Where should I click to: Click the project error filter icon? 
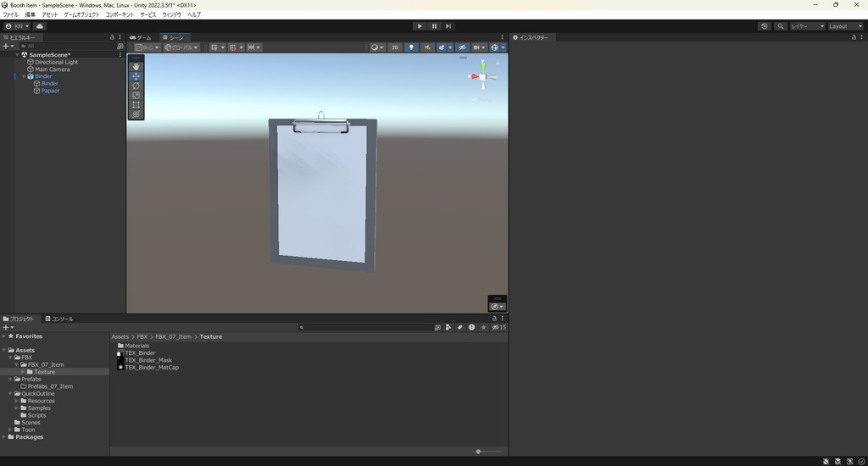[x=471, y=328]
